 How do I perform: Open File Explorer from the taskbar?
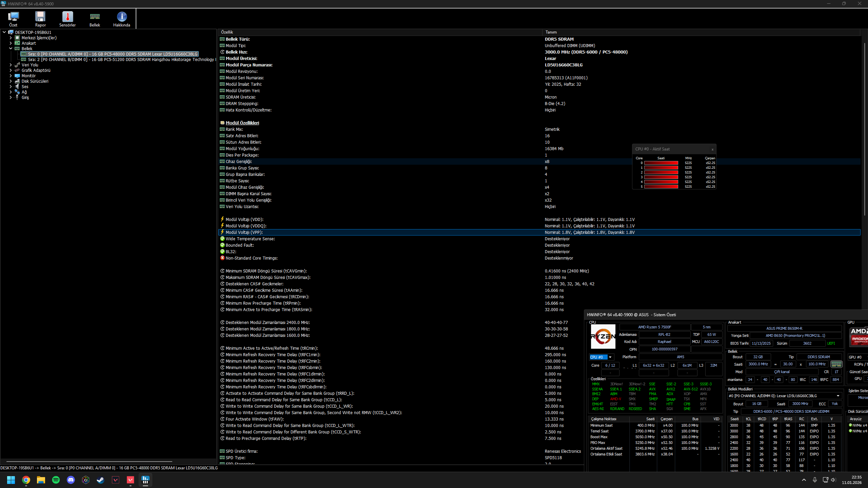[41, 480]
